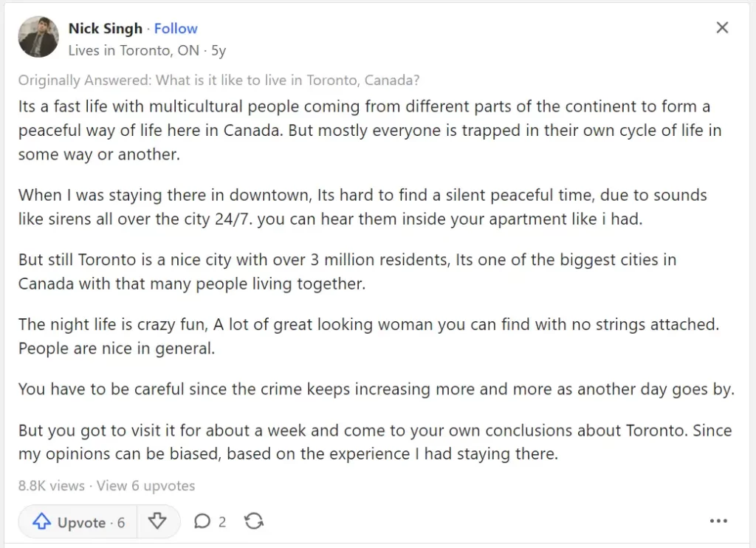Open comments via the speech bubble icon
Viewport: 756px width, 548px height.
pyautogui.click(x=202, y=521)
